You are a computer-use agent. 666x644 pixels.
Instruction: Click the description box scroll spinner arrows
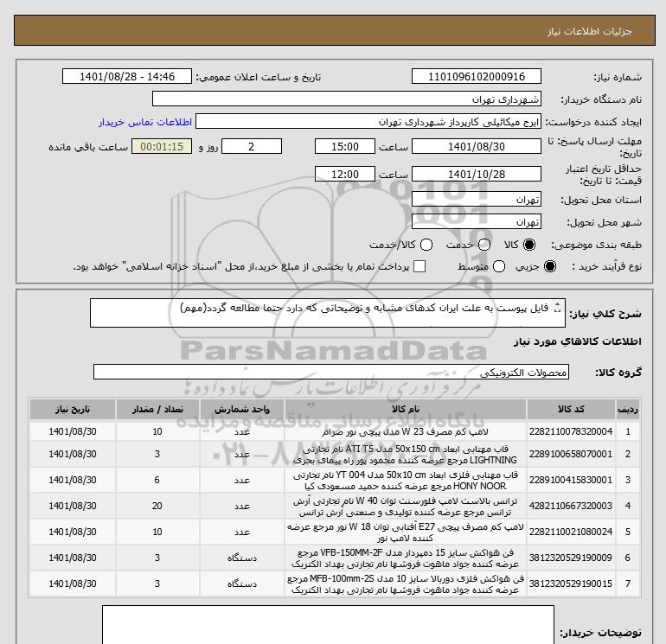pos(558,308)
